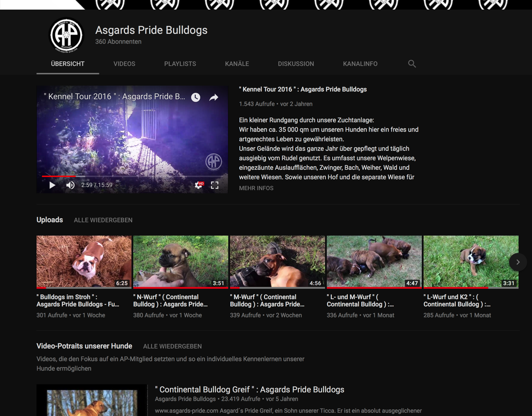
Task: Open the channel search magnifier icon
Action: coord(412,64)
